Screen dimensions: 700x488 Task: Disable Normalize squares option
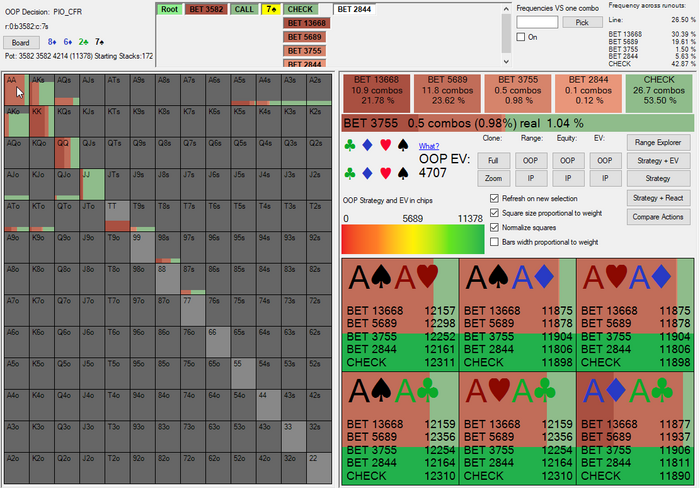point(494,227)
